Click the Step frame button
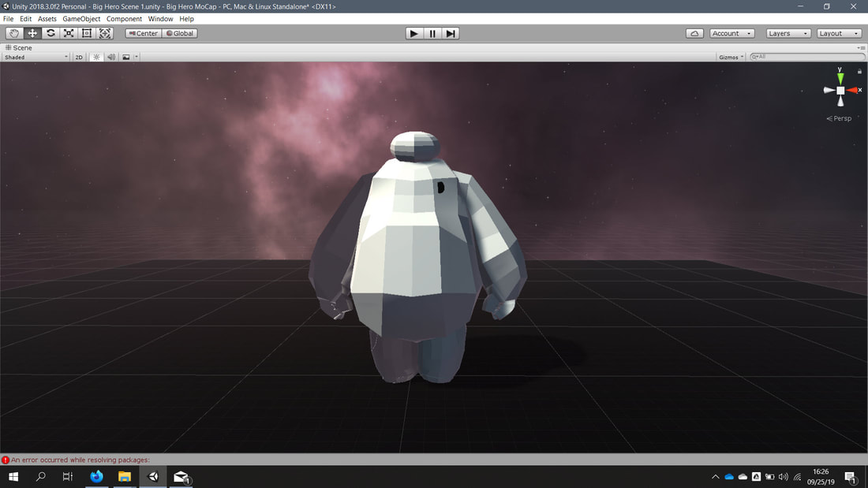Image resolution: width=868 pixels, height=488 pixels. click(451, 33)
